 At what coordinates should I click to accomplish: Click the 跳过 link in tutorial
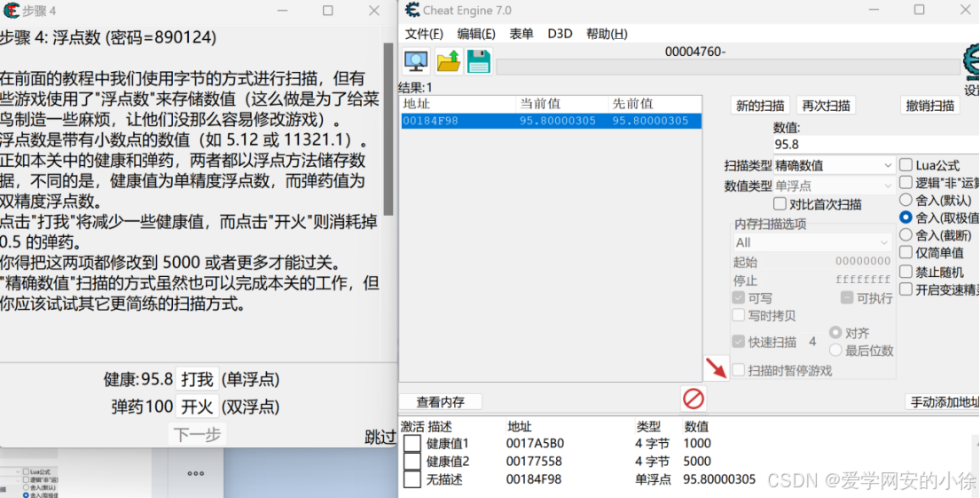(380, 438)
